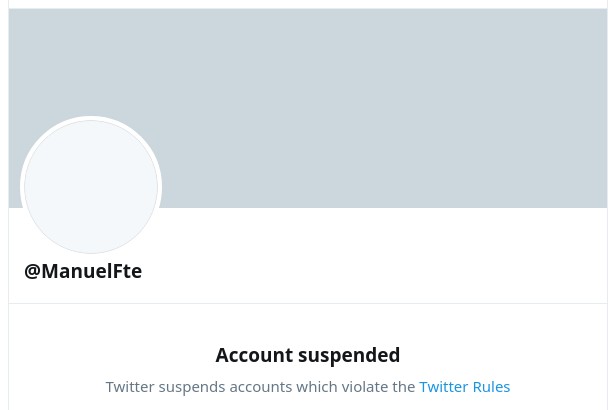This screenshot has width=616, height=410.
Task: Click the first word "Twitter" of the description
Action: [x=130, y=387]
